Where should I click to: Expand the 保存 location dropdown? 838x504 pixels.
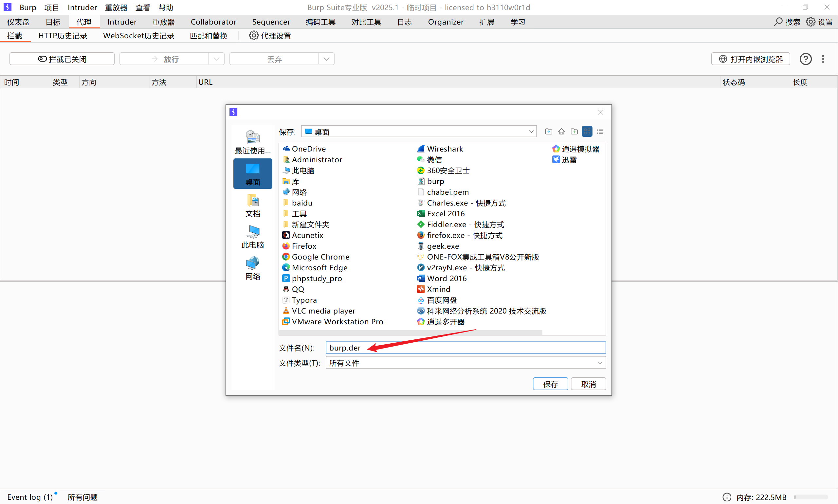(x=531, y=132)
